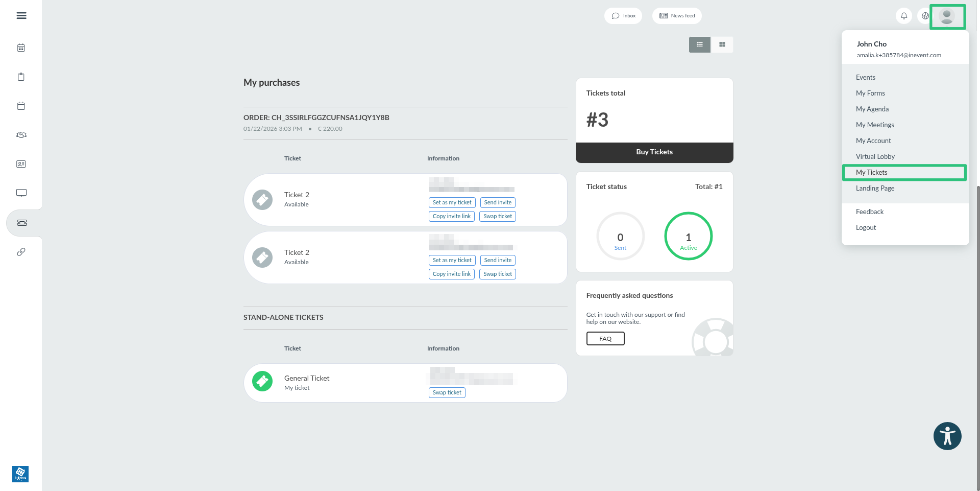980x491 pixels.
Task: Open the FAQ page
Action: [605, 338]
